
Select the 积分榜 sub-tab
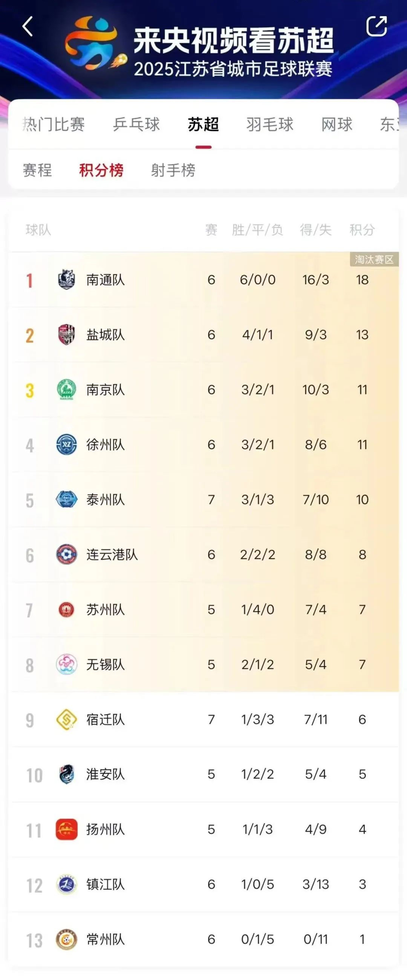coord(101,170)
